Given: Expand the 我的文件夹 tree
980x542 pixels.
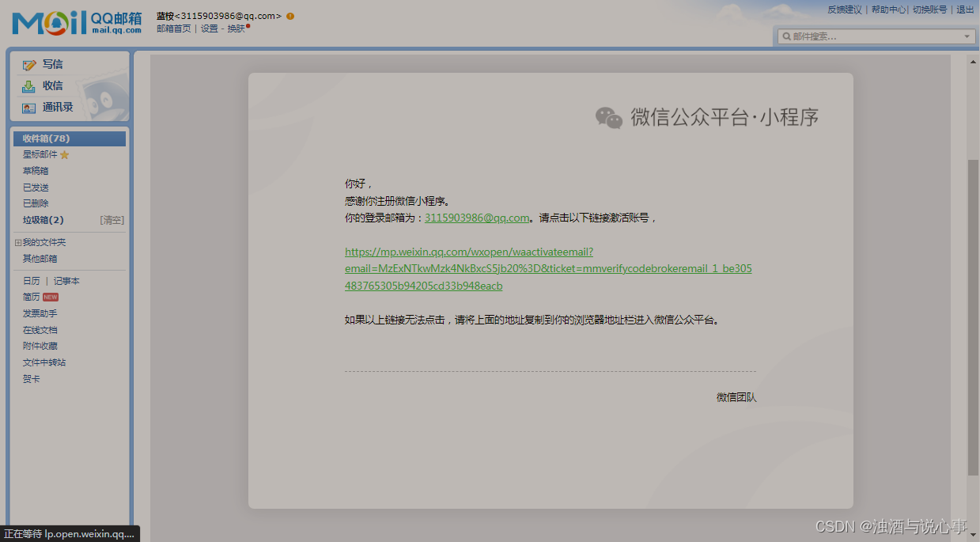Looking at the screenshot, I should coord(18,243).
